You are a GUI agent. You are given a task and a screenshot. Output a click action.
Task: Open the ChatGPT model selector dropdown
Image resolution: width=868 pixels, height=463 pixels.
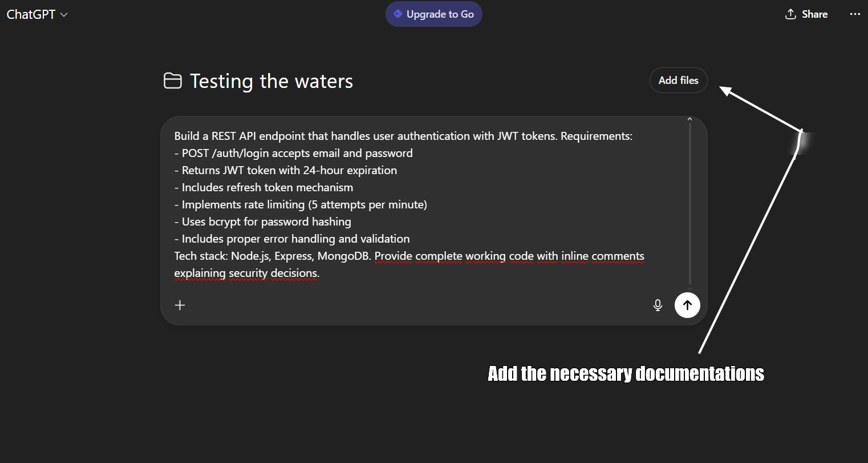coord(37,15)
